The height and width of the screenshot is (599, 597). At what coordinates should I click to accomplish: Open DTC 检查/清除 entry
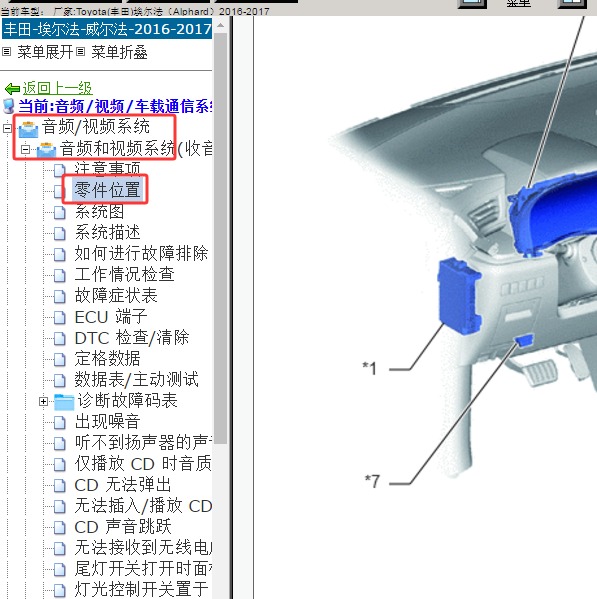(132, 338)
